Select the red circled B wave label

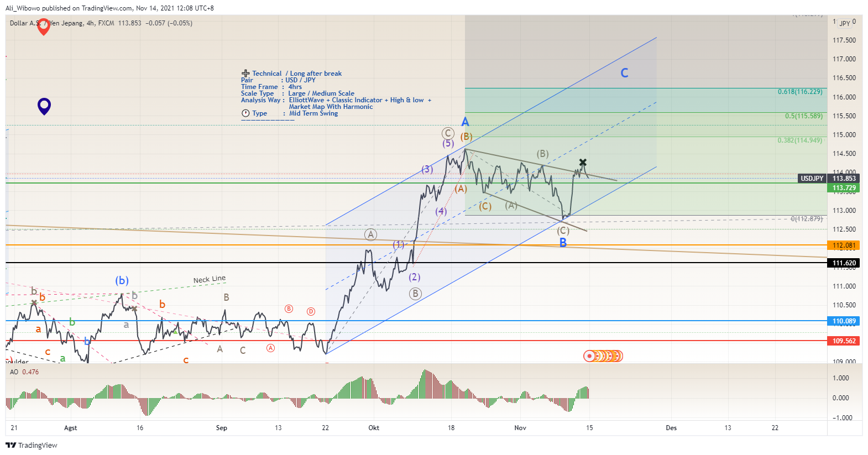tap(289, 308)
